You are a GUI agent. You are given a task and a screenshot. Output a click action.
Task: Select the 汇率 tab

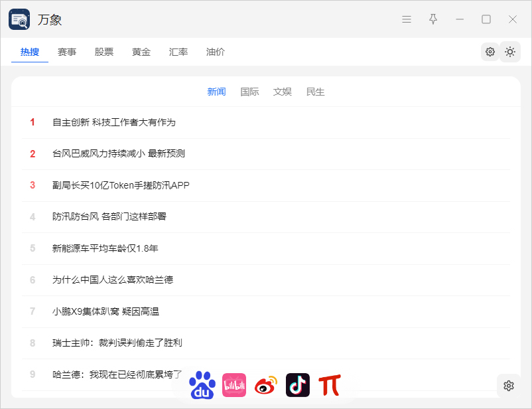(x=178, y=52)
